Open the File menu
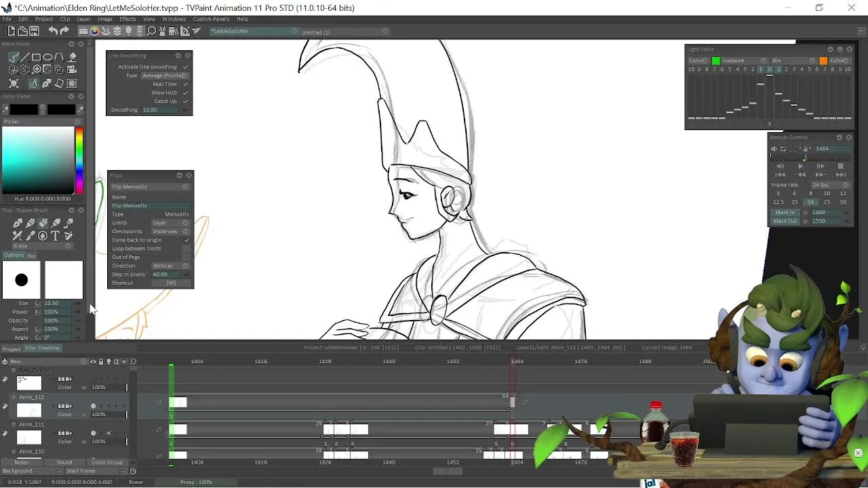 pos(7,19)
